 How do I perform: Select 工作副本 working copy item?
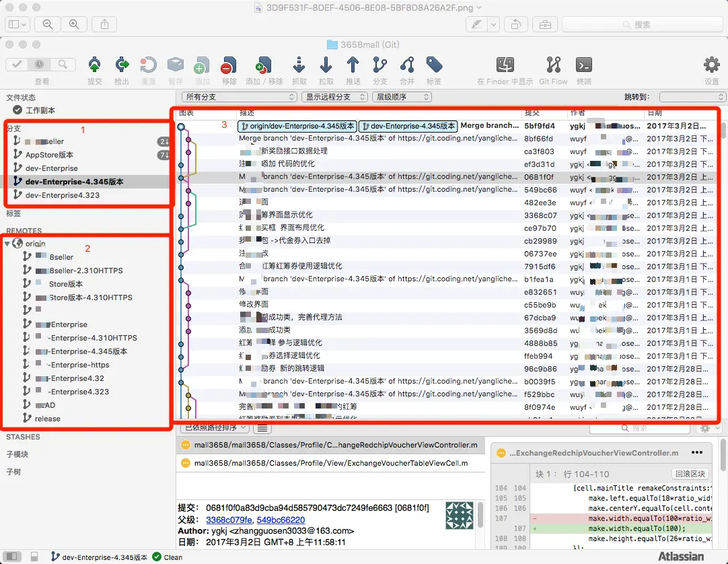(x=40, y=110)
